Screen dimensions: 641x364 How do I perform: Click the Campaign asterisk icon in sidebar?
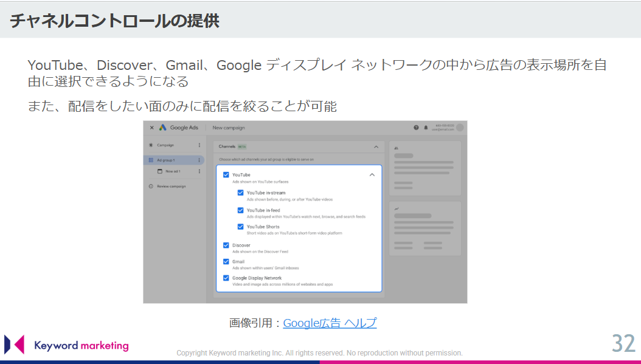(x=151, y=145)
